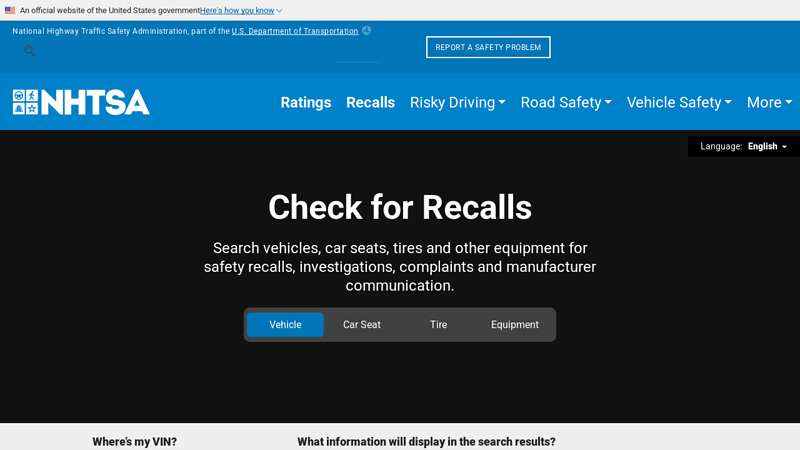Expand the Road Safety dropdown
This screenshot has height=450, width=800.
[566, 103]
